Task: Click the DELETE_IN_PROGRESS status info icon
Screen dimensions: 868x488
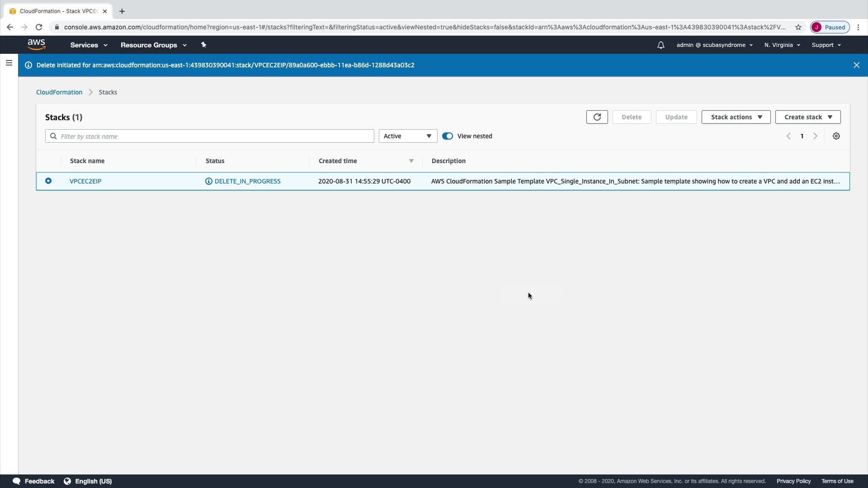Action: tap(209, 181)
